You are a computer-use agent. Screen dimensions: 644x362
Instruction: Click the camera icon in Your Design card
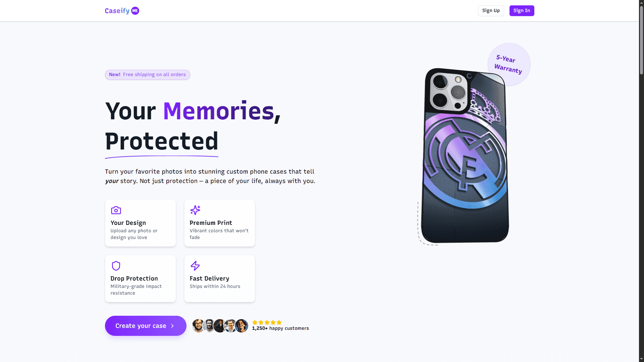coord(116,210)
